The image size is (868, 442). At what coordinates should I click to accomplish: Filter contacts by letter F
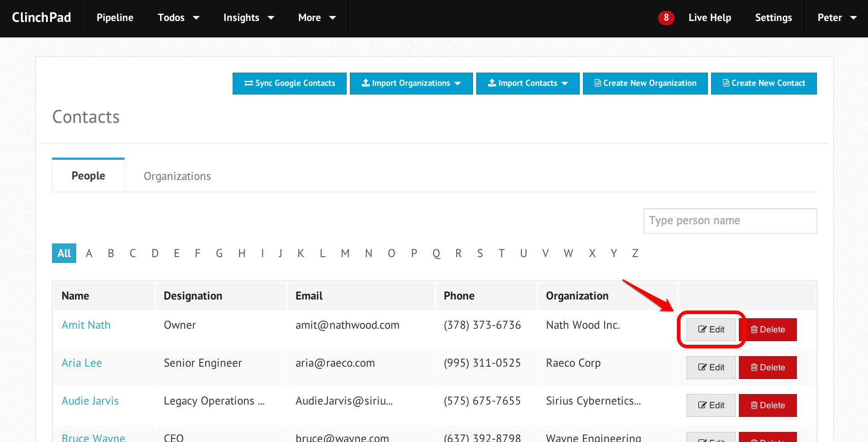(x=198, y=253)
